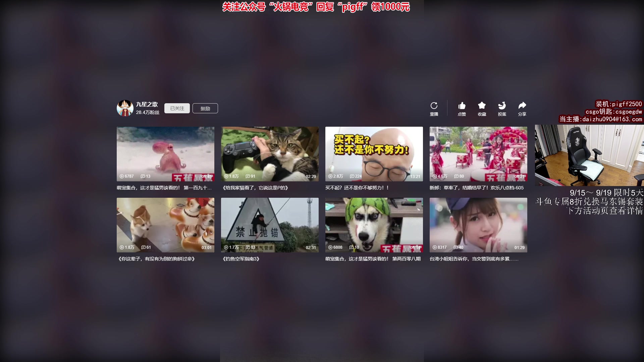Open the pink octopus video thumbnail
The image size is (644, 362).
[165, 154]
